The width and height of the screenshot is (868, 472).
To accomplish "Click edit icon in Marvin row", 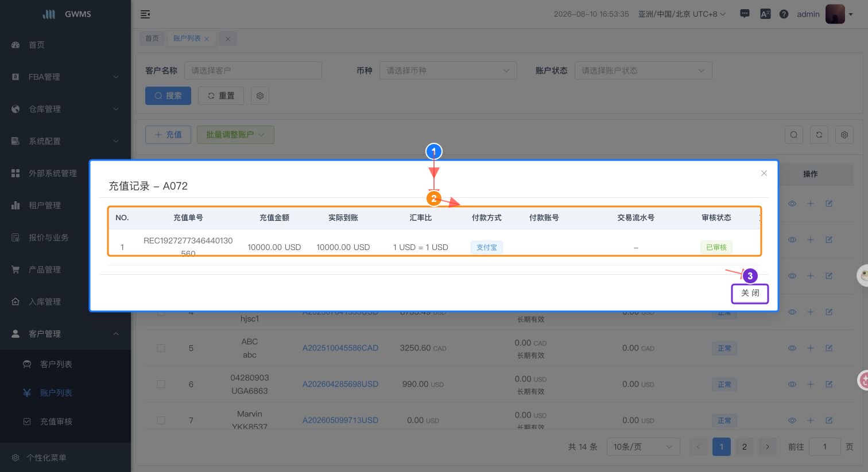I will [x=829, y=420].
